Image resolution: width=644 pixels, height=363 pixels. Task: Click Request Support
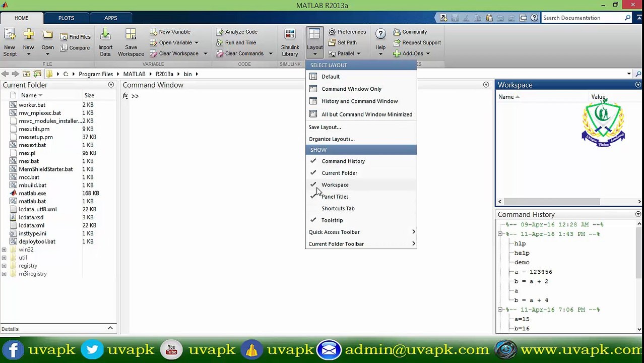pos(417,43)
